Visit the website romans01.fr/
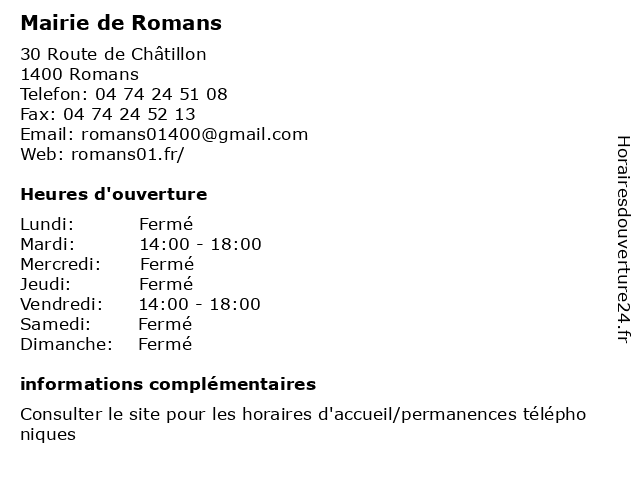640x480 pixels. [x=128, y=154]
